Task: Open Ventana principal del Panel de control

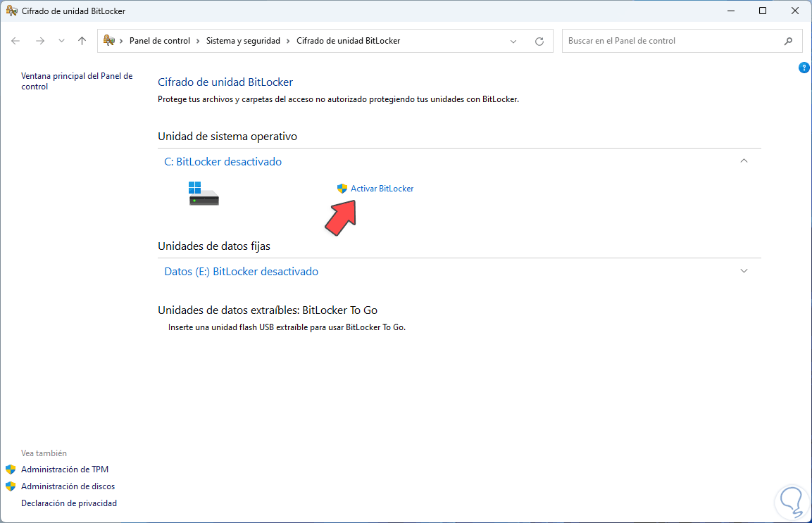Action: 77,81
